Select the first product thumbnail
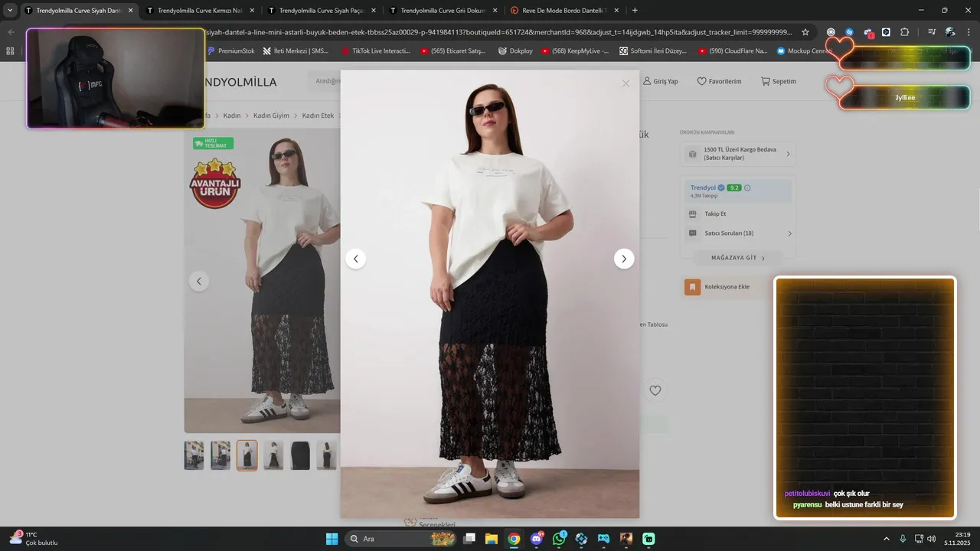 click(194, 455)
